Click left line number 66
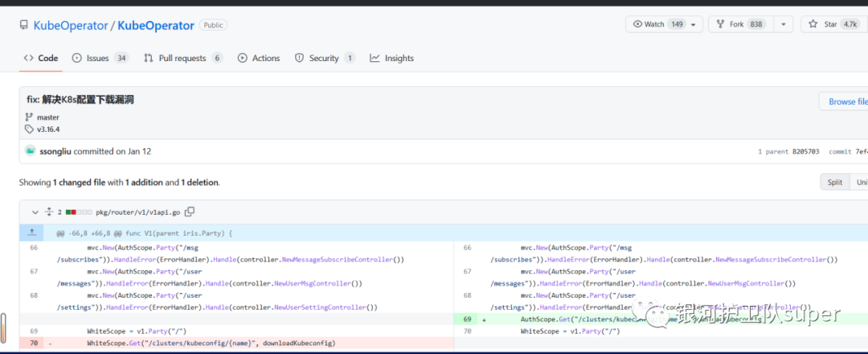Image resolution: width=868 pixels, height=354 pixels. (x=34, y=248)
